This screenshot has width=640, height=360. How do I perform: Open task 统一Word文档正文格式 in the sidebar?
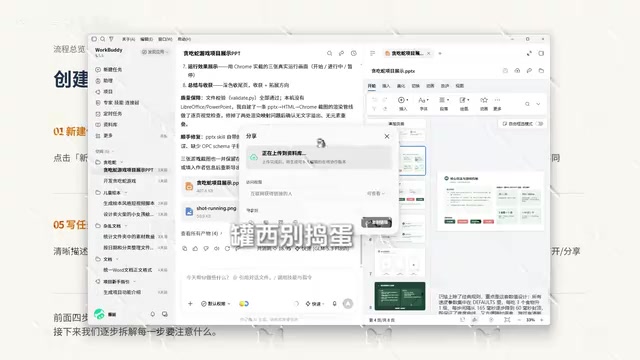[x=127, y=270]
